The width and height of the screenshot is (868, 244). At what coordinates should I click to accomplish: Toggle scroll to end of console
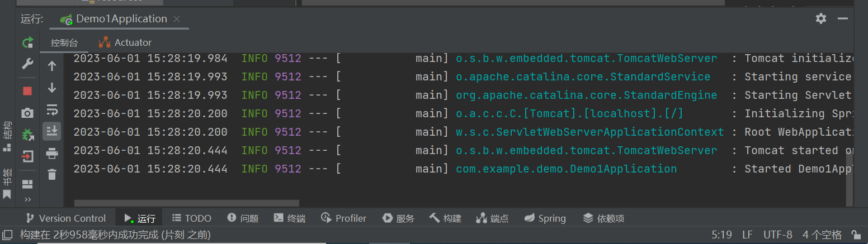[52, 131]
